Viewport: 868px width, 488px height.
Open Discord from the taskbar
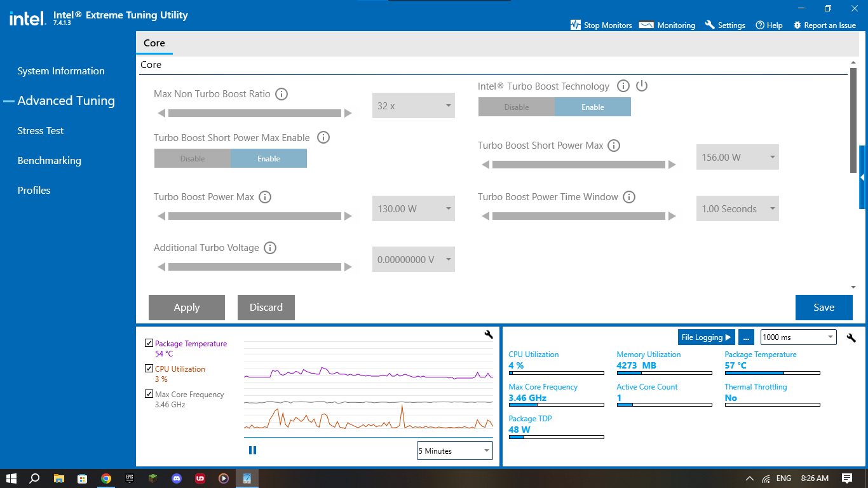point(177,478)
